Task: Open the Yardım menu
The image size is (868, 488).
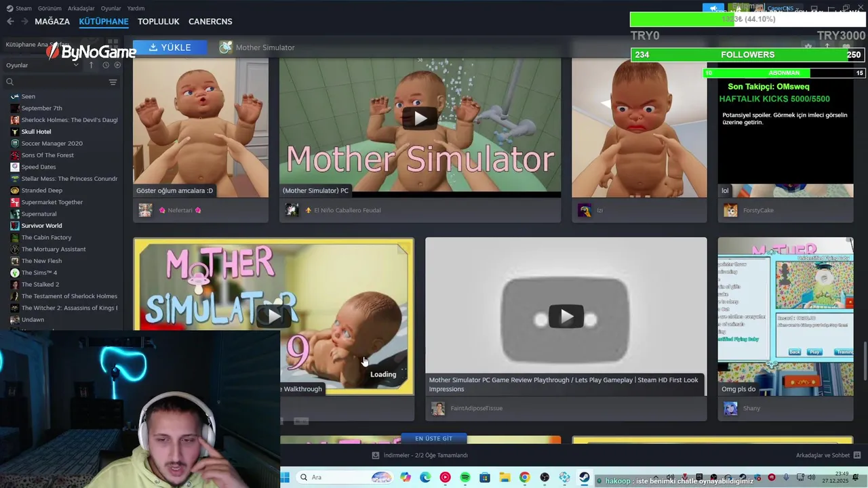Action: pos(136,8)
